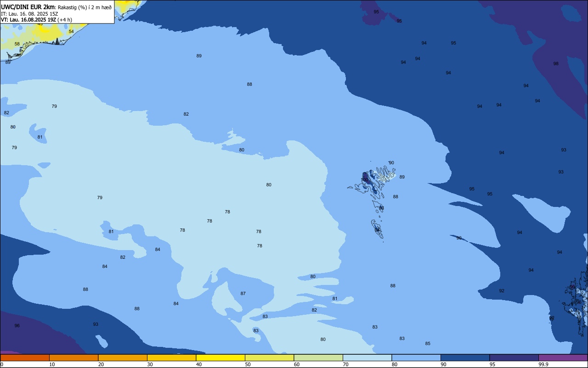Click the 'UWC/DINI EUR 2km' title text
This screenshot has height=368, width=588.
tap(28, 7)
